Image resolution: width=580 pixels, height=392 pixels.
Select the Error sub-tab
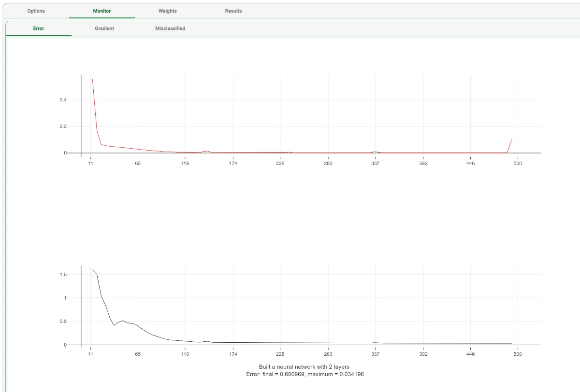pyautogui.click(x=39, y=28)
